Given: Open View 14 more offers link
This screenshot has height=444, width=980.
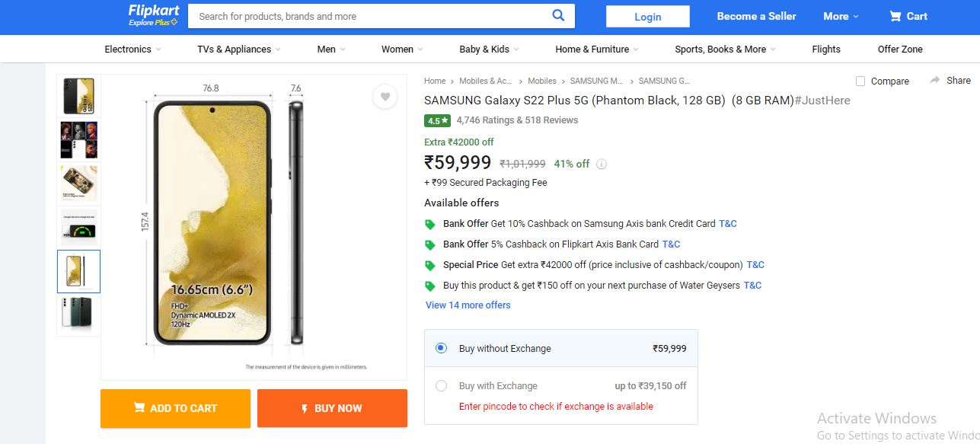Looking at the screenshot, I should [468, 305].
